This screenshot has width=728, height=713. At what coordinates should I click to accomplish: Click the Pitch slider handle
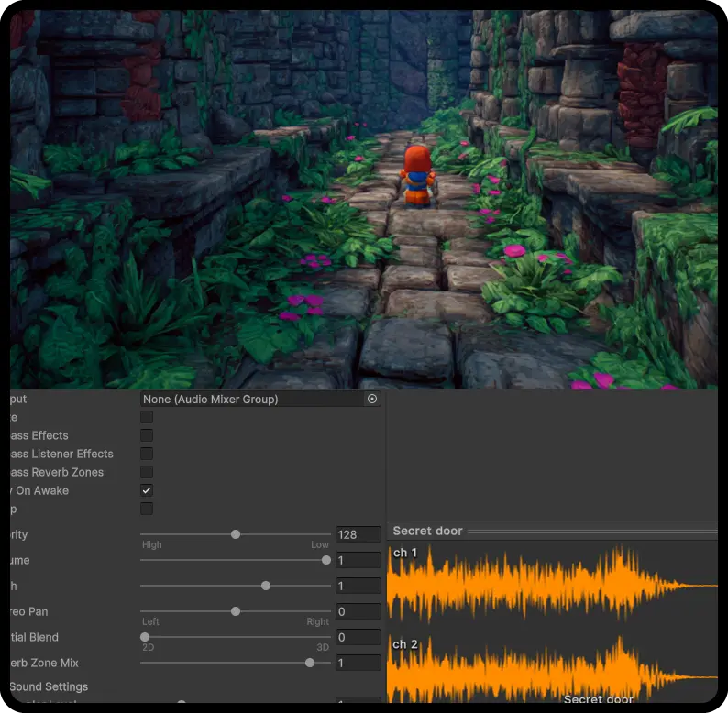266,586
